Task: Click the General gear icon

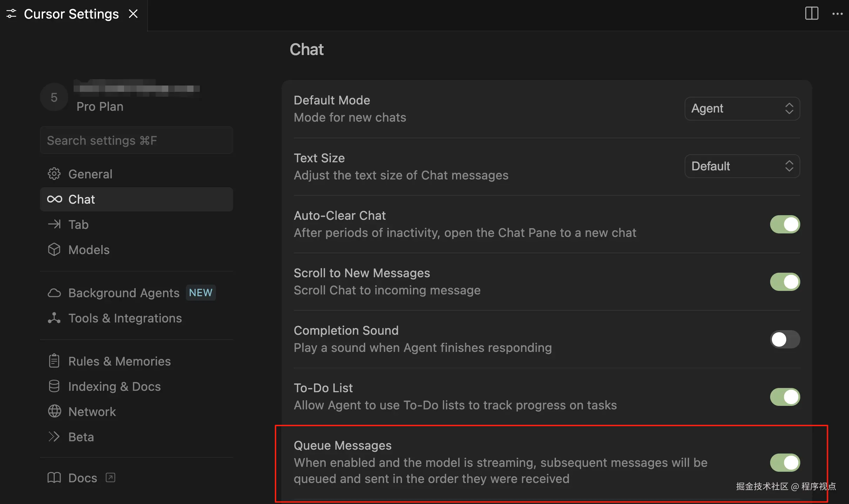Action: click(x=54, y=174)
